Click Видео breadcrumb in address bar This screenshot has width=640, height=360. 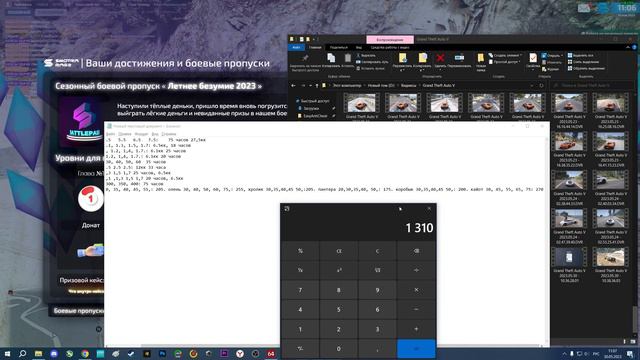click(x=408, y=85)
